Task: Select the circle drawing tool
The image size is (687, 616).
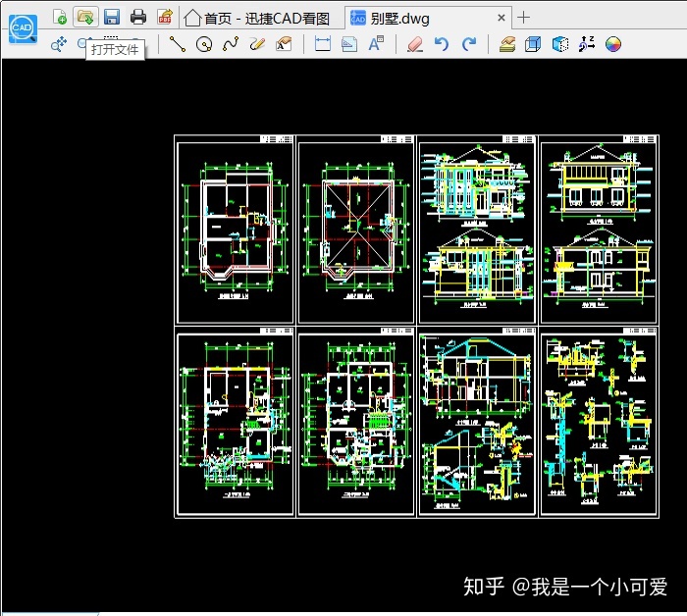Action: (x=204, y=44)
